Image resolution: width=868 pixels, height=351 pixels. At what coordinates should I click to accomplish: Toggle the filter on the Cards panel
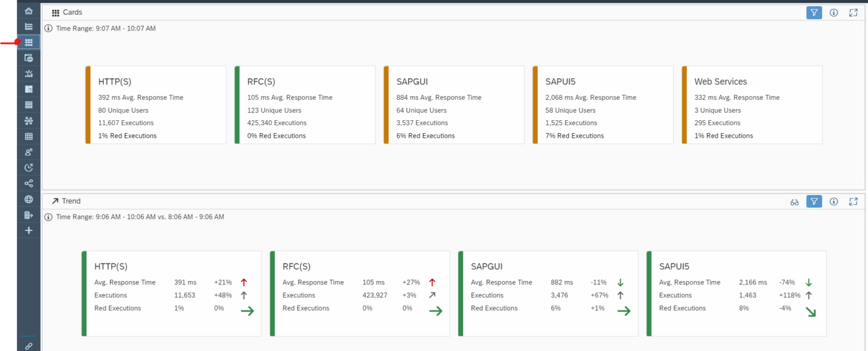click(x=814, y=12)
